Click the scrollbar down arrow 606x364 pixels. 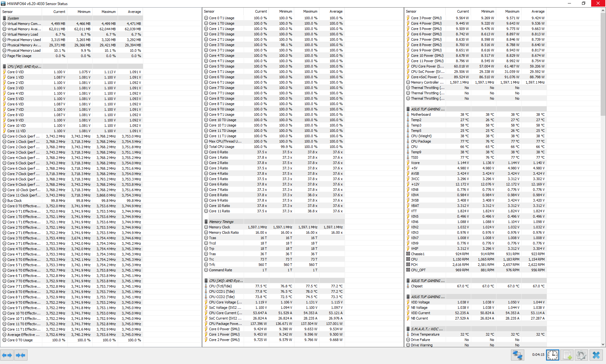603,344
